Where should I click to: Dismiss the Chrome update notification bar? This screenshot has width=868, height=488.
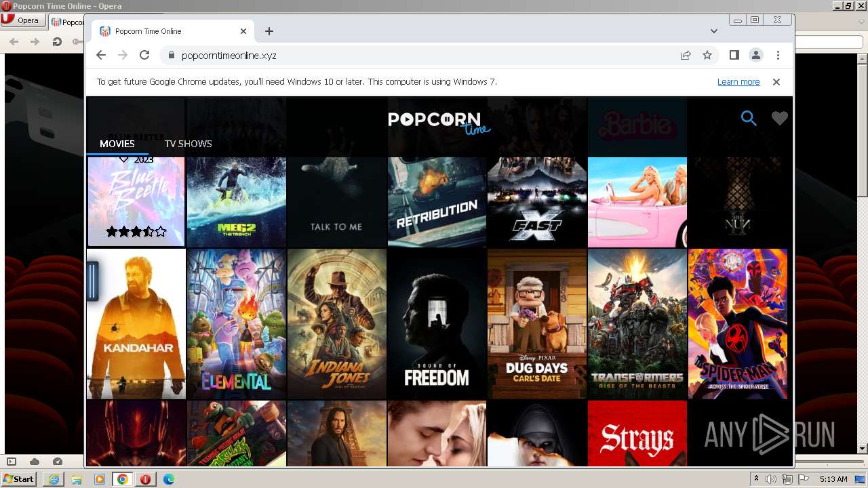(x=776, y=82)
